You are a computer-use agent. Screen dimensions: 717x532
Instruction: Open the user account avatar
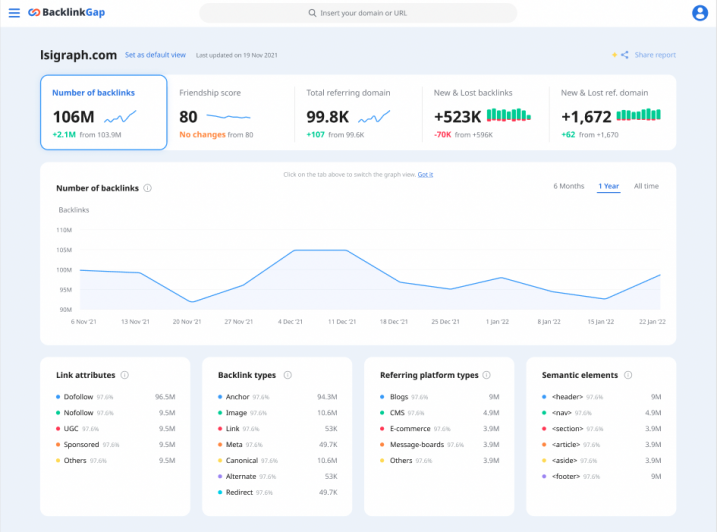(700, 13)
